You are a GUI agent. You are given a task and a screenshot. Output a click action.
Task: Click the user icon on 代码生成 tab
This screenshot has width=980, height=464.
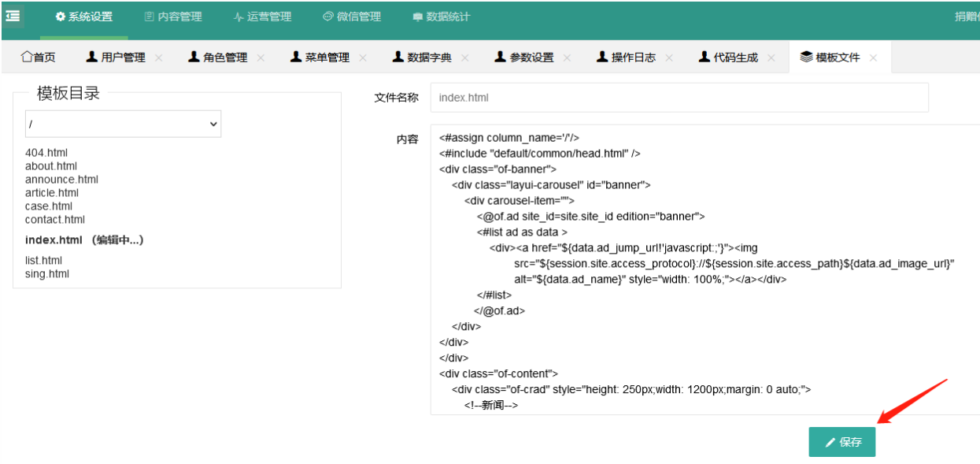point(704,57)
